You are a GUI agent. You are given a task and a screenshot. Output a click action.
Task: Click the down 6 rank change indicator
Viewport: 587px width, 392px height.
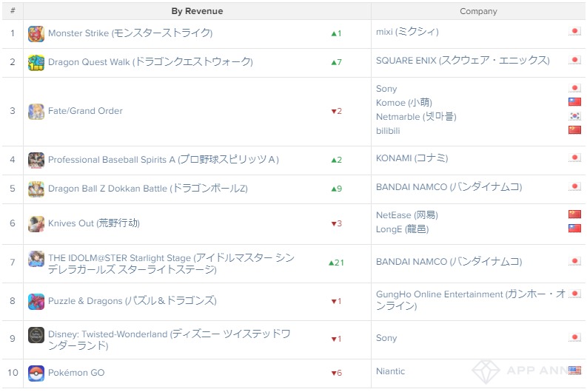pyautogui.click(x=337, y=373)
